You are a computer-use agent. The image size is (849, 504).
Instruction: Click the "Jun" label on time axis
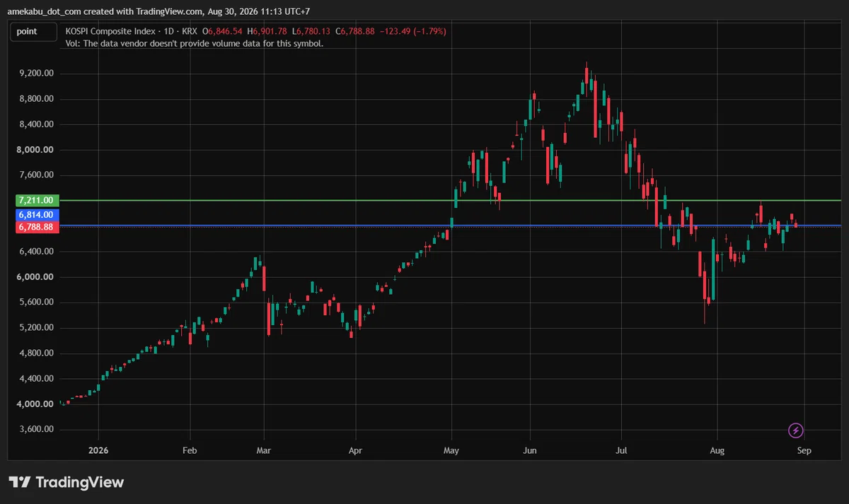(530, 450)
